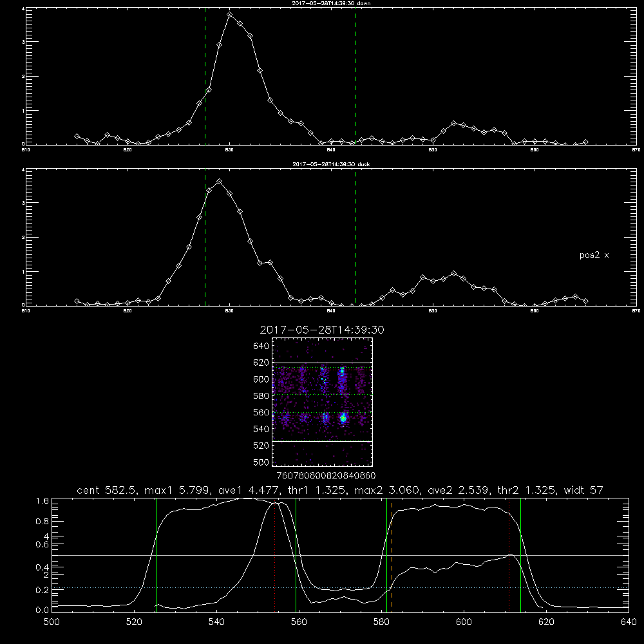The width and height of the screenshot is (644, 644).
Task: Click the brightest spot in the spectral image
Action: click(343, 419)
